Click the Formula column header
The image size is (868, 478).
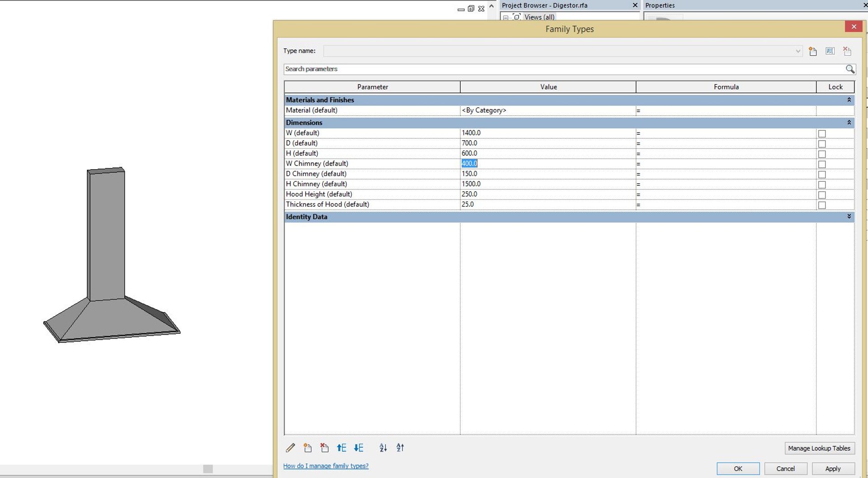(x=726, y=87)
